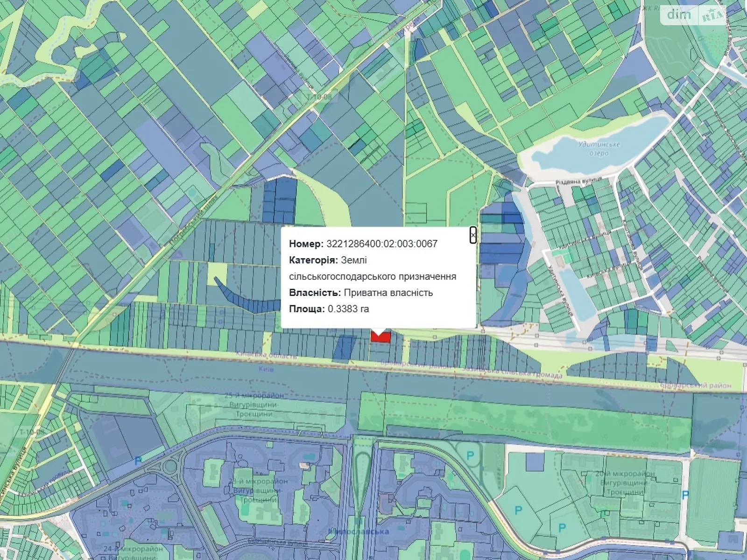Viewport: 747px width, 560px height.
Task: Click the Площа 0.3383 га value
Action: point(348,309)
